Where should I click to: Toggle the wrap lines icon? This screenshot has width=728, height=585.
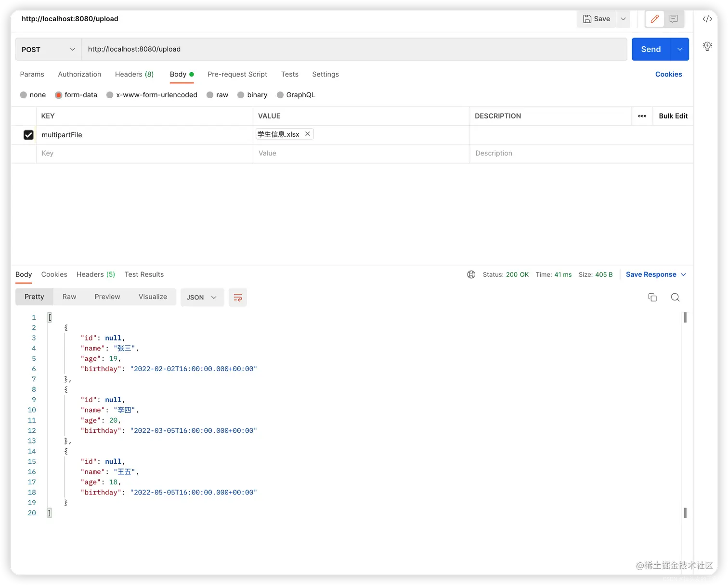[x=238, y=297]
